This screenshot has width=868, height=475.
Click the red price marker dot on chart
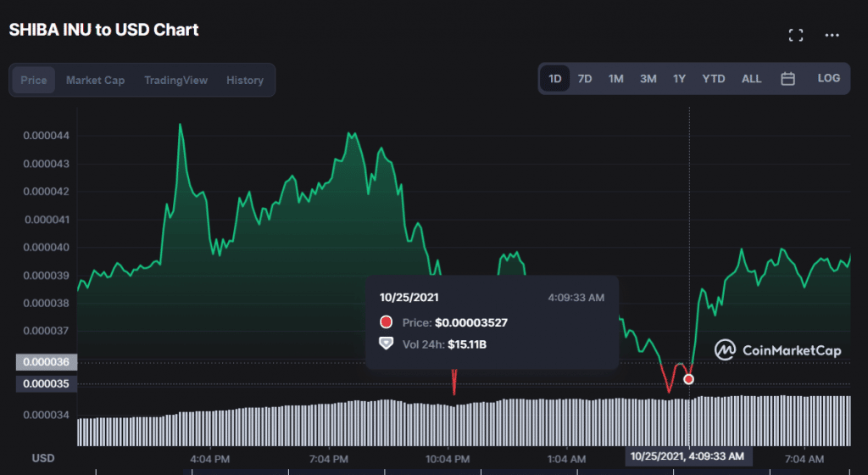click(688, 379)
